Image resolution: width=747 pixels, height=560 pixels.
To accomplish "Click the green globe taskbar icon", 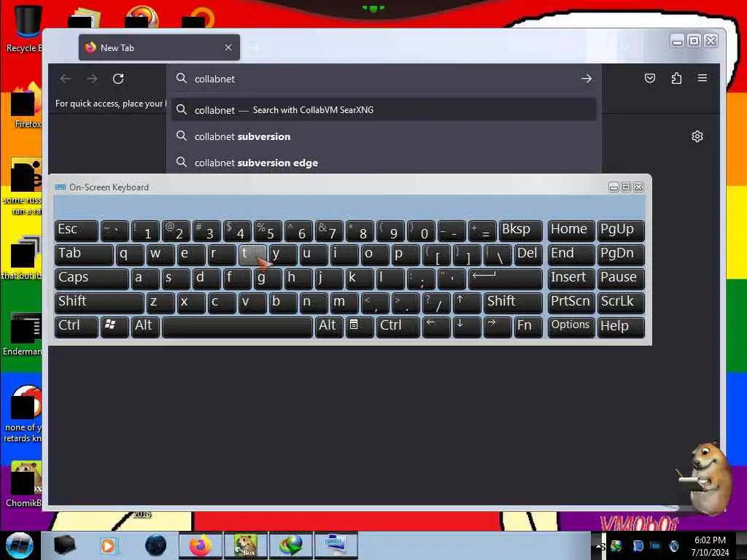I will click(x=290, y=545).
